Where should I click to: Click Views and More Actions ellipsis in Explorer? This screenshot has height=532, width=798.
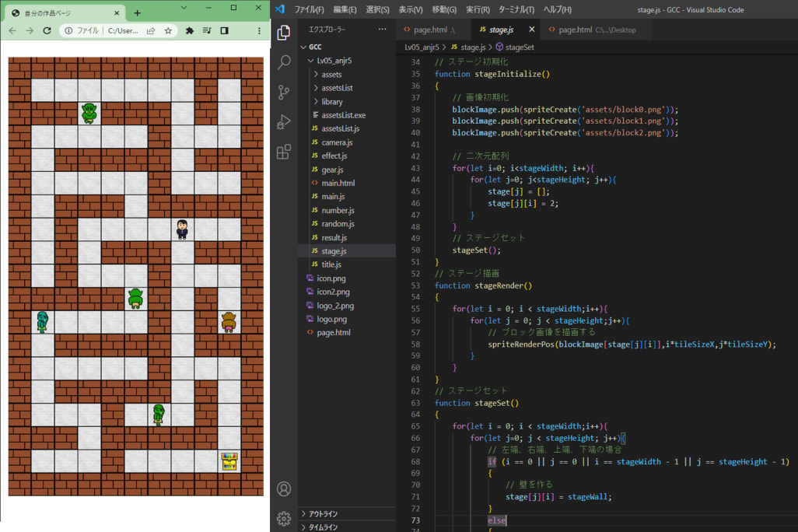380,30
